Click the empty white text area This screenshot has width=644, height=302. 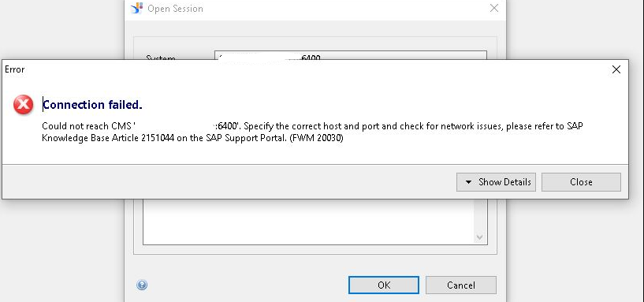308,222
